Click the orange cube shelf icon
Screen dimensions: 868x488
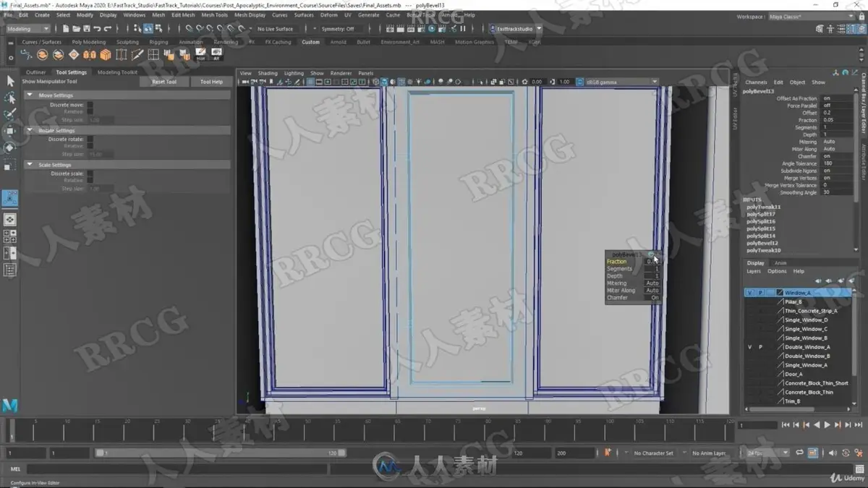coord(106,55)
